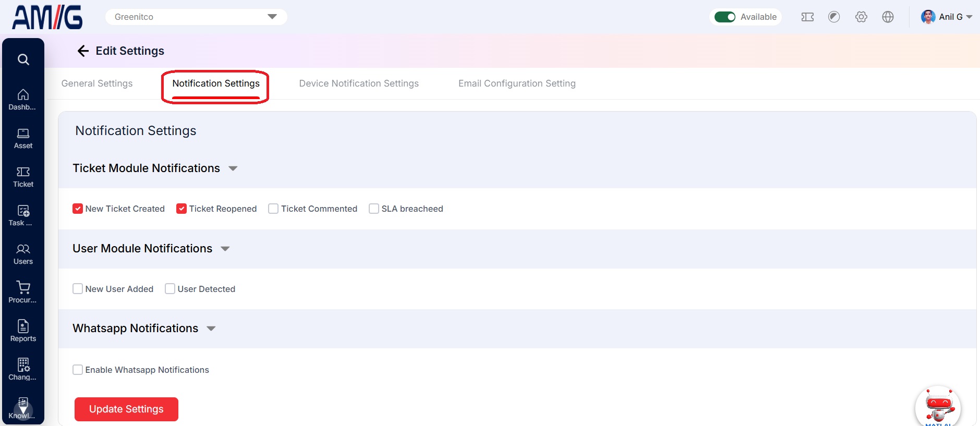Open the sidebar search icon

[x=23, y=59]
